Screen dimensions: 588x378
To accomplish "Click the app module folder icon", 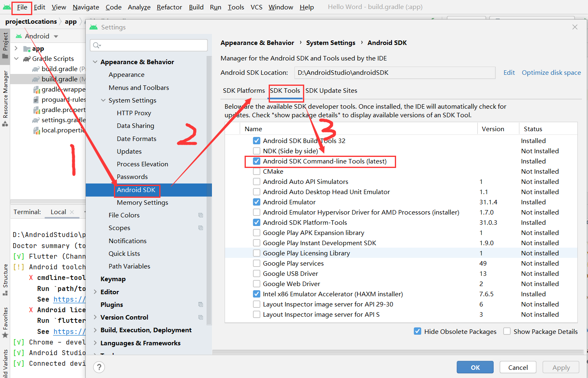I will coord(27,49).
